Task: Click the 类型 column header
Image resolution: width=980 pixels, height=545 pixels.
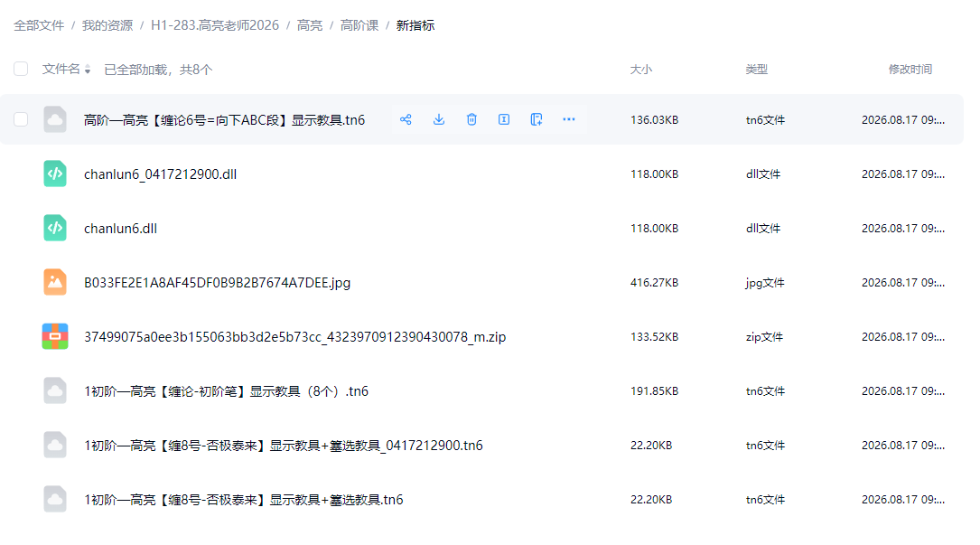Action: pyautogui.click(x=757, y=70)
